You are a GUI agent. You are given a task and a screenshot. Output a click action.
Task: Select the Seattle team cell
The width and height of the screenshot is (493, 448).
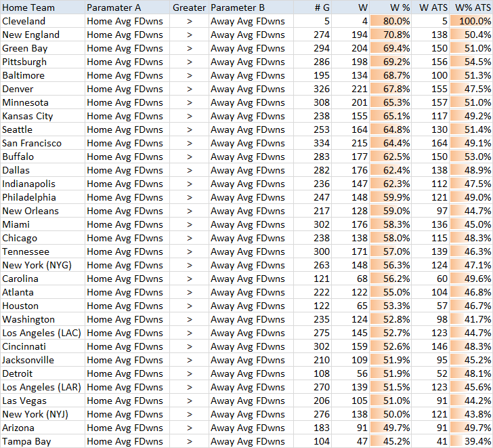click(43, 129)
